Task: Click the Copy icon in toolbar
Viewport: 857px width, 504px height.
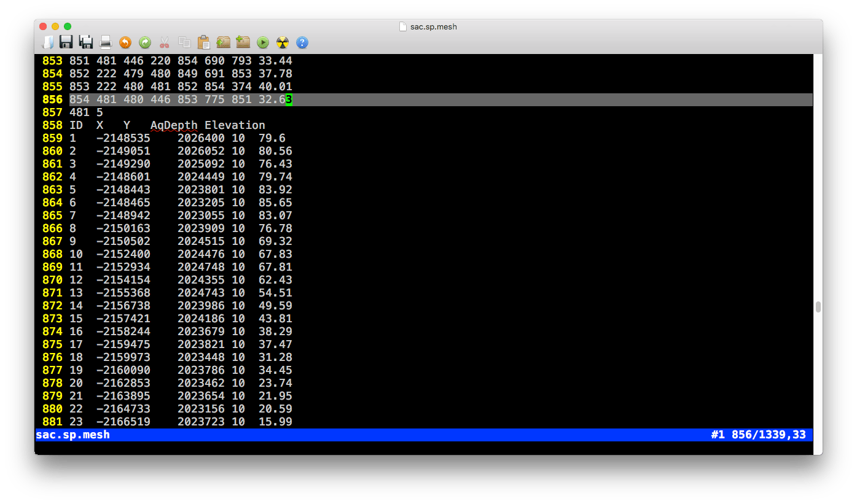Action: click(x=184, y=42)
